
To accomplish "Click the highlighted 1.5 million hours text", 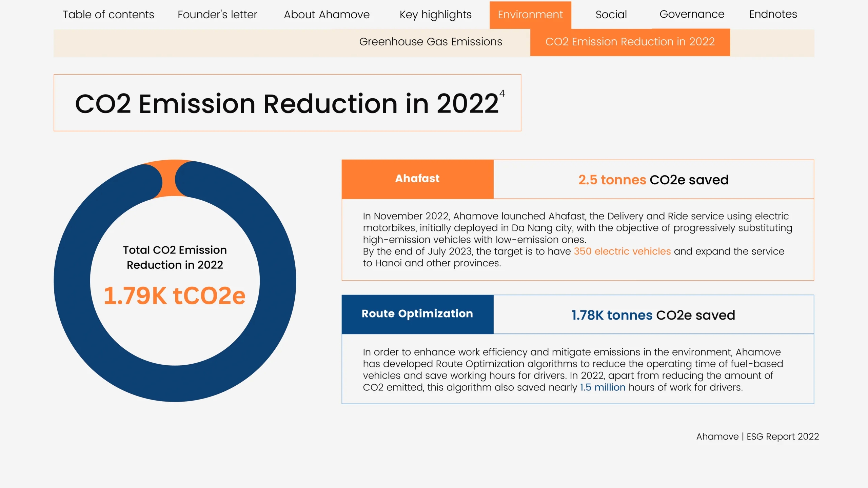I will coord(603,387).
